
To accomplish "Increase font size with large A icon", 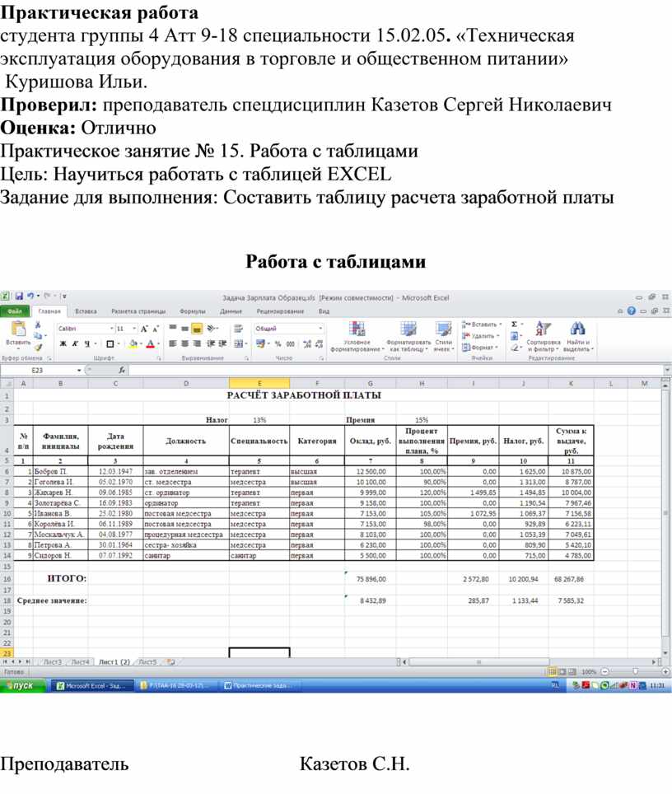I will (144, 329).
